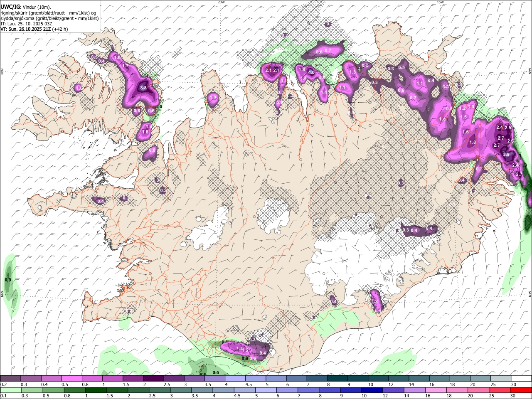Click the UWC/IG Vindur (10m) title text
This screenshot has width=532, height=399.
(x=26, y=7)
